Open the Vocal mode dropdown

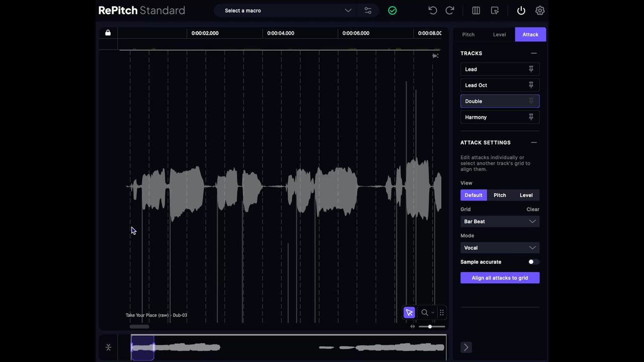pyautogui.click(x=500, y=248)
